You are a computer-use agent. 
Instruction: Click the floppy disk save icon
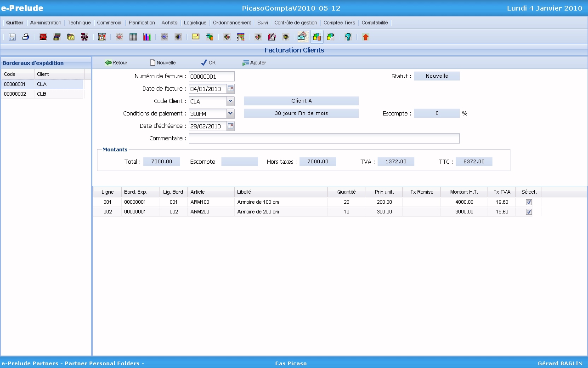click(12, 37)
